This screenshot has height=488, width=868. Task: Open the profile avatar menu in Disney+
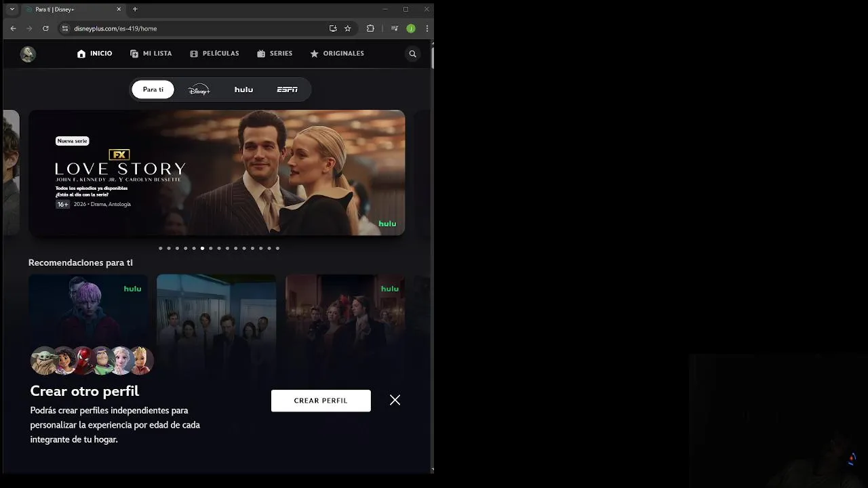point(28,54)
